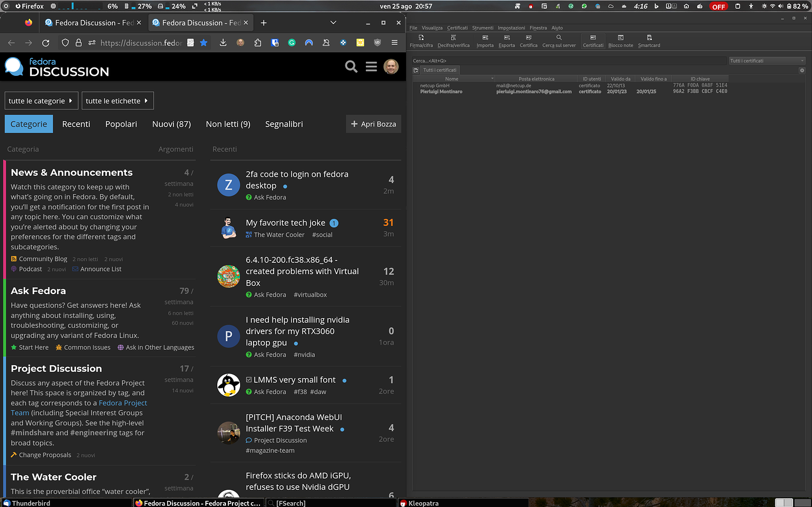
Task: Open Kleopatra's Importa certificate tool
Action: coord(484,41)
